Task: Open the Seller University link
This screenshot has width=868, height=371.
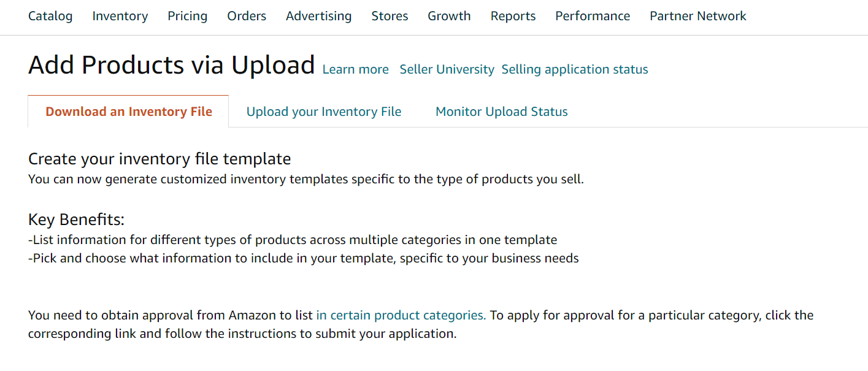Action: click(x=447, y=69)
